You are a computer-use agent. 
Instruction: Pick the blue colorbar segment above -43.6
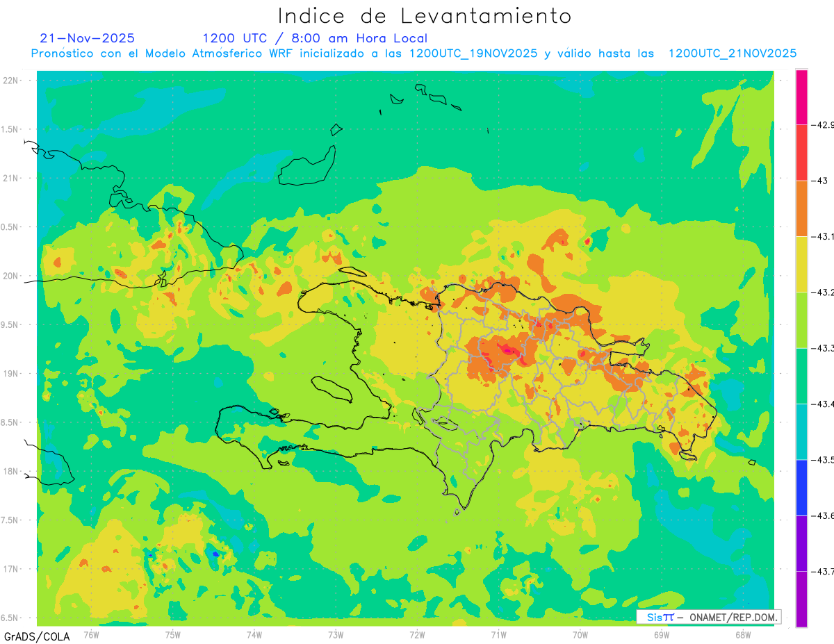tap(801, 488)
